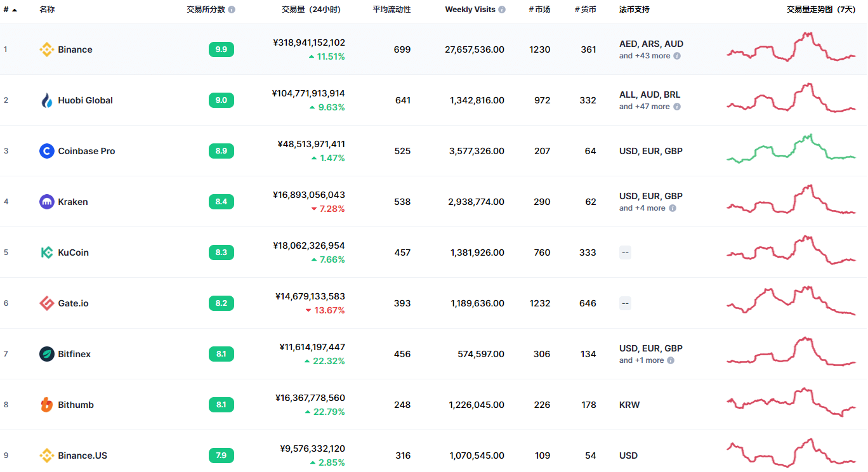This screenshot has width=868, height=472.
Task: Open the Bithumb exchange link
Action: click(76, 405)
